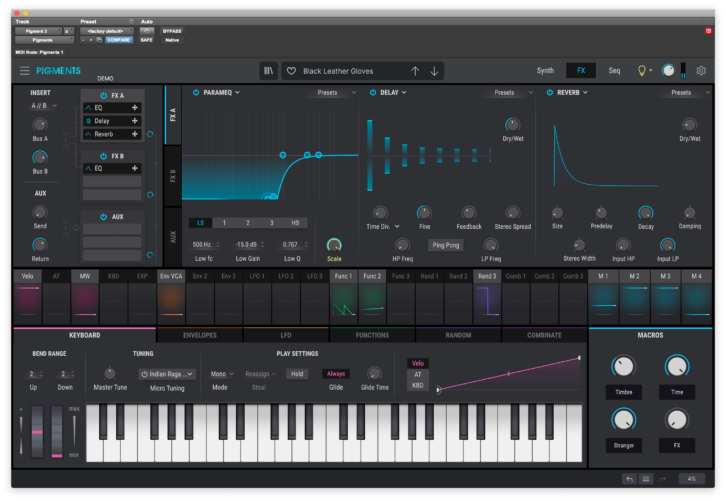
Task: Click the Delay Dry/Wet knob
Action: coord(512,125)
